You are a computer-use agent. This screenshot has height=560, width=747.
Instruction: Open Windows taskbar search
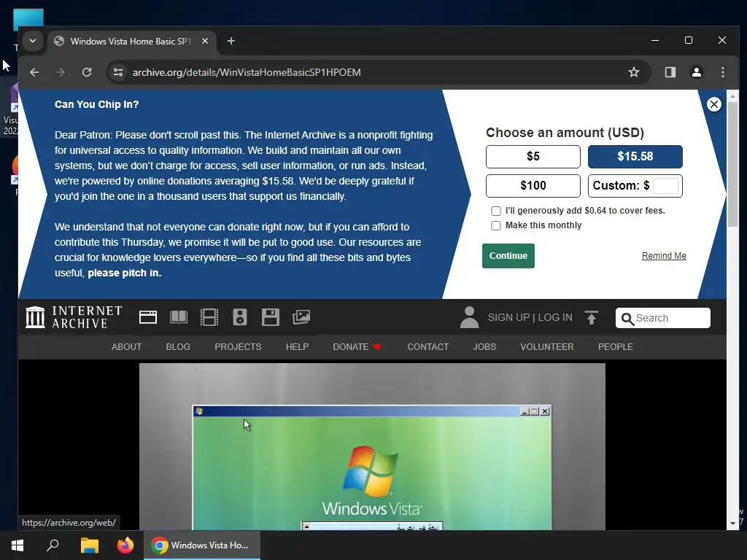(53, 545)
